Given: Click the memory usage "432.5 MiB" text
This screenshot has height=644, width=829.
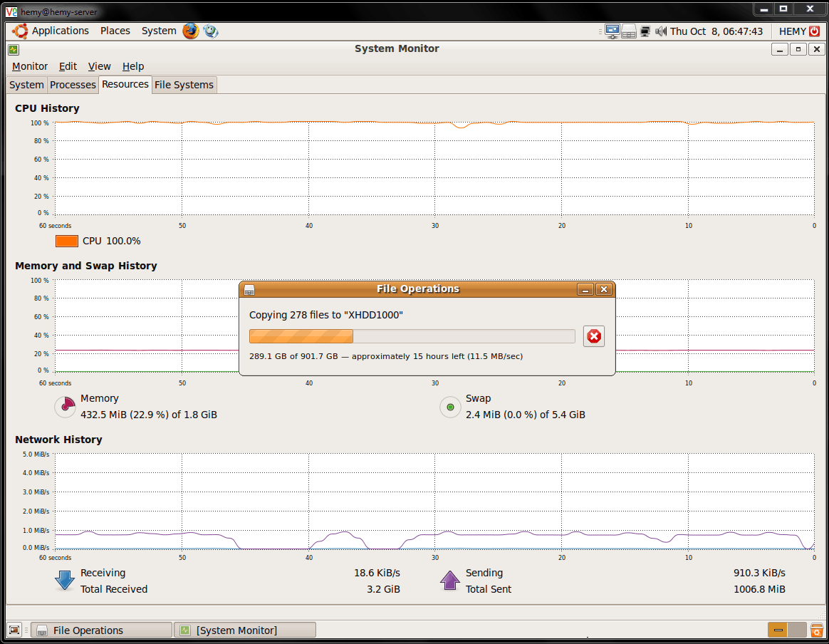Looking at the screenshot, I should click(149, 415).
